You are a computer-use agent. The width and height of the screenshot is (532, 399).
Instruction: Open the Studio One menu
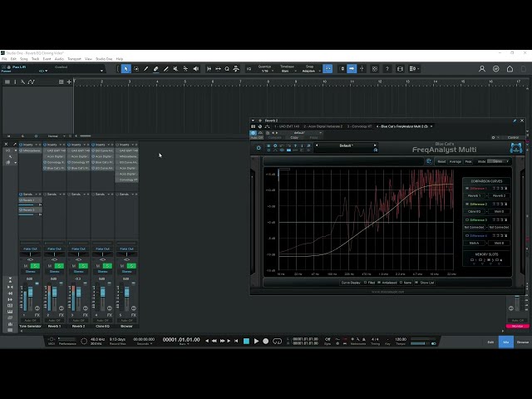click(x=104, y=59)
